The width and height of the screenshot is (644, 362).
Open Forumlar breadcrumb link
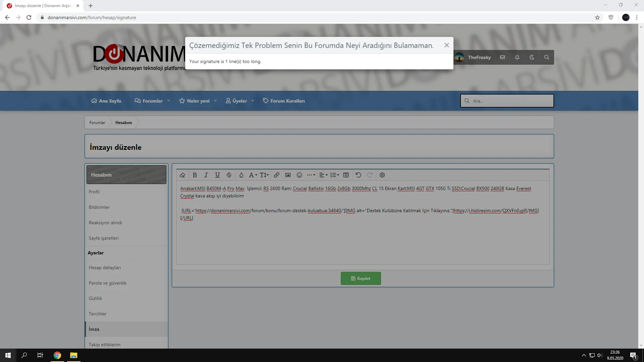(x=97, y=123)
